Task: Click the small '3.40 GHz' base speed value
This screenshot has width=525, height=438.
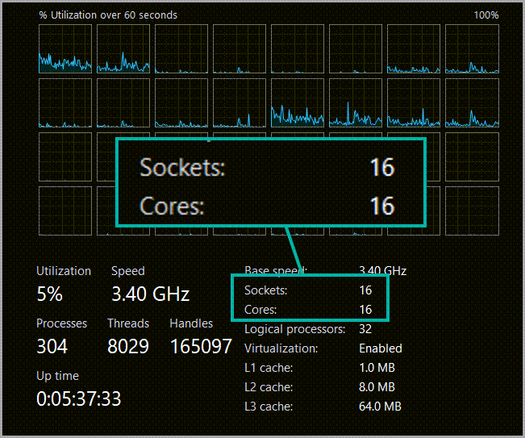Action: tap(383, 271)
